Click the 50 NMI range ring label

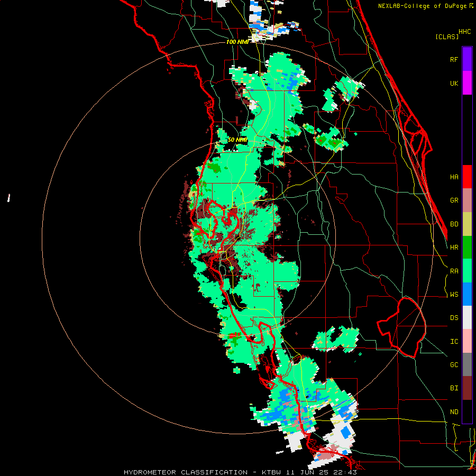tap(237, 140)
